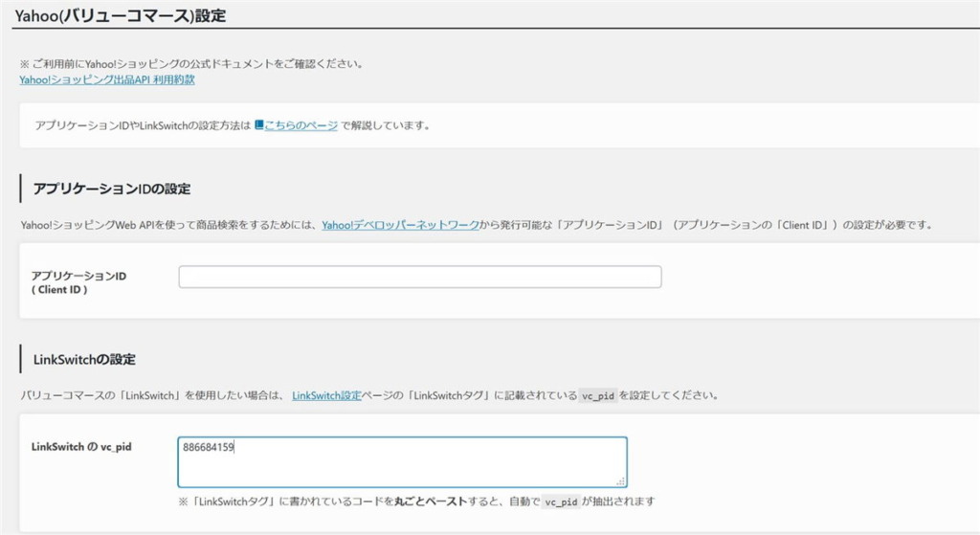The image size is (980, 535).
Task: Open the Yahoo!デベロッパーネットワーク link
Action: pyautogui.click(x=401, y=225)
